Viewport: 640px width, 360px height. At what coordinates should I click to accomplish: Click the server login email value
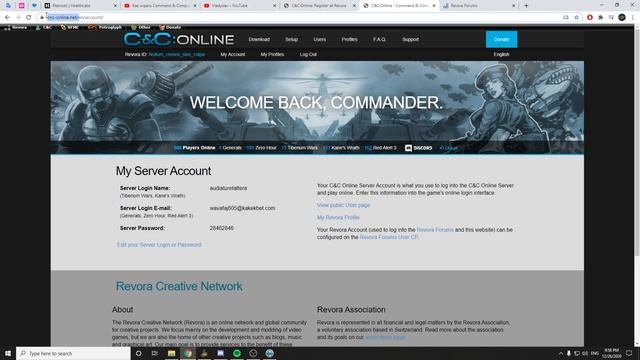coord(242,208)
